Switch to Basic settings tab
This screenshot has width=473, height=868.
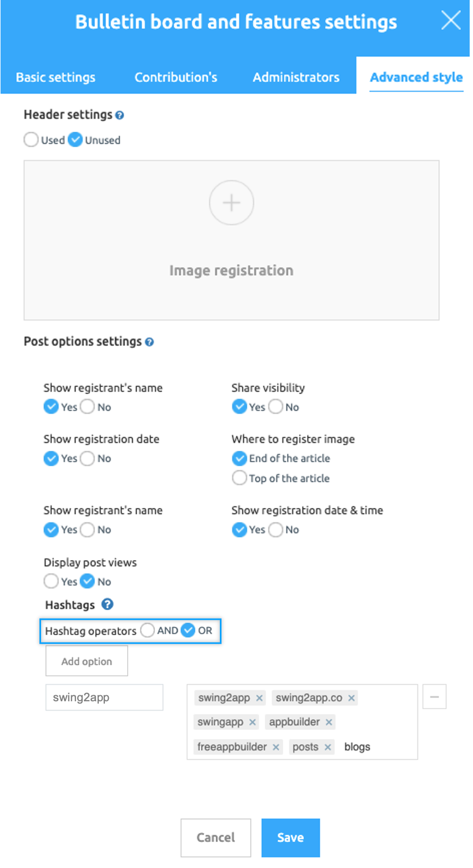[x=56, y=77]
